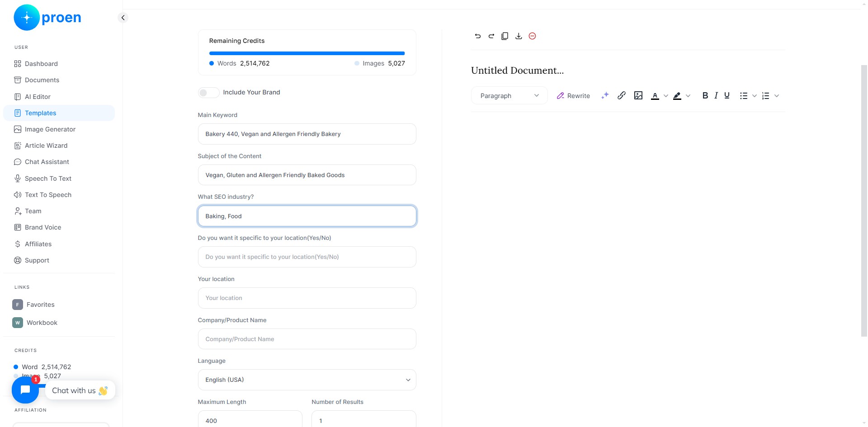Viewport: 868px width, 427px height.
Task: Open Team in the sidebar
Action: (59, 211)
